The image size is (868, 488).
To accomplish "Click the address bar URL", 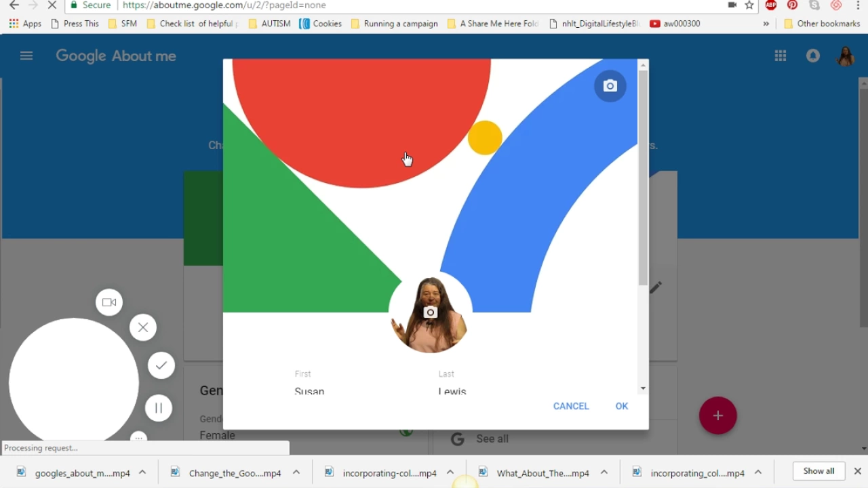I will coord(224,5).
